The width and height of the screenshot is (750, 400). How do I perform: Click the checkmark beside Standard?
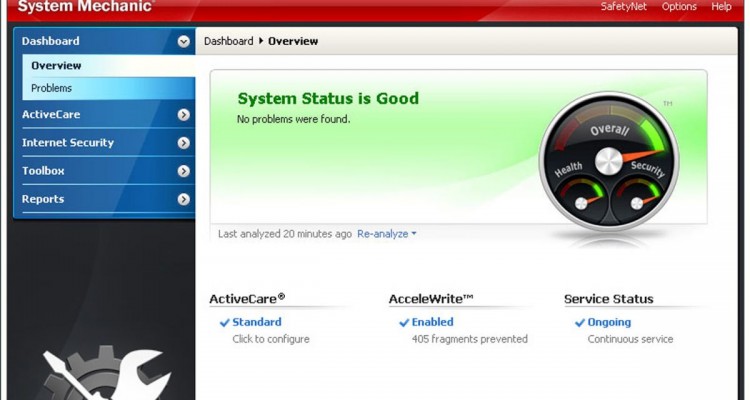coord(224,323)
